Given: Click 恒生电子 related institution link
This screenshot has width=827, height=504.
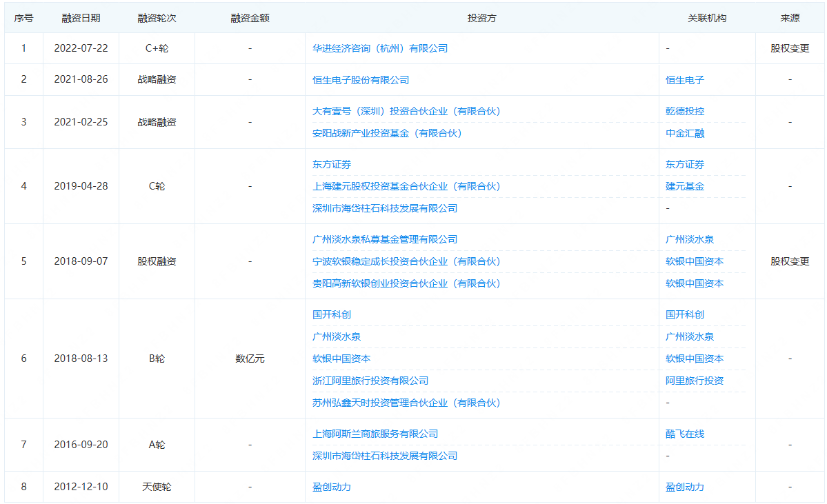Looking at the screenshot, I should coord(685,80).
